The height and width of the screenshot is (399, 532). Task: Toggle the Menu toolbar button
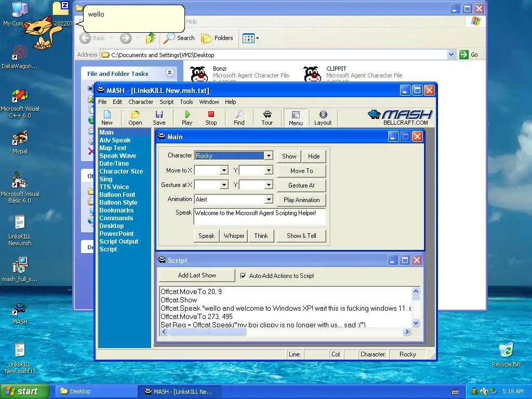pyautogui.click(x=296, y=118)
